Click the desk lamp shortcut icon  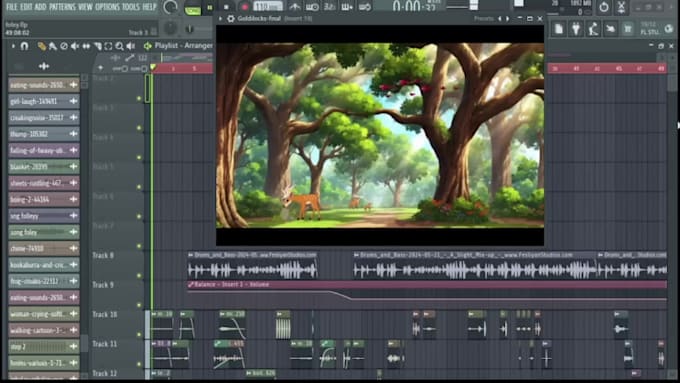click(593, 29)
